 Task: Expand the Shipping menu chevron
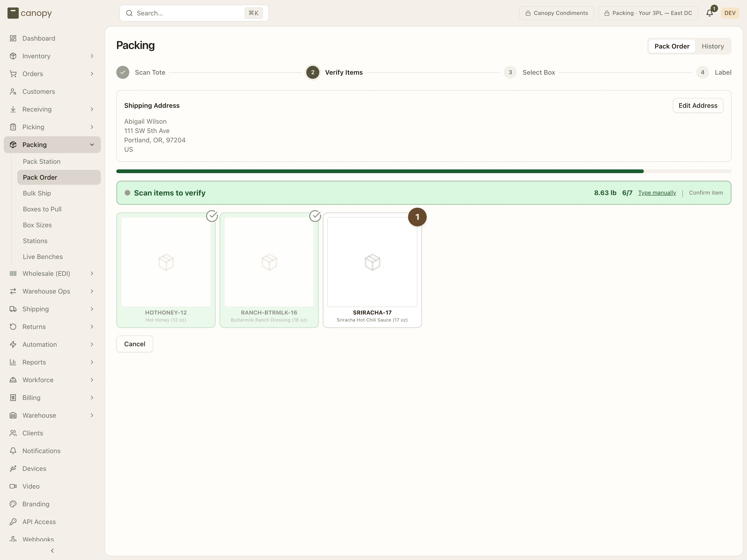[92, 309]
